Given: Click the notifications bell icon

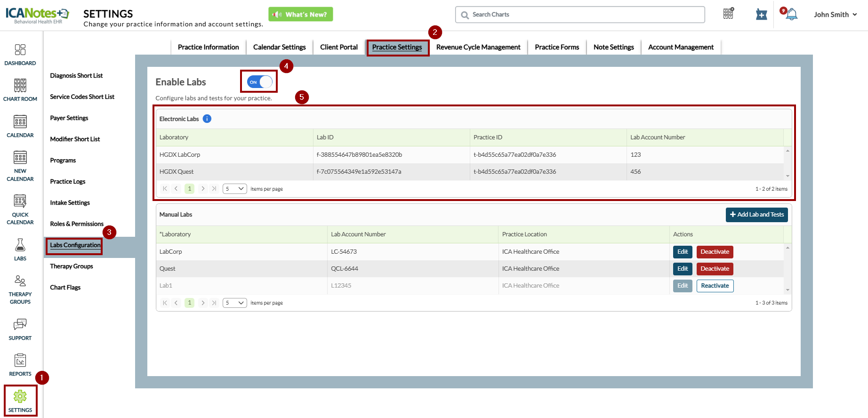Looking at the screenshot, I should pyautogui.click(x=792, y=15).
